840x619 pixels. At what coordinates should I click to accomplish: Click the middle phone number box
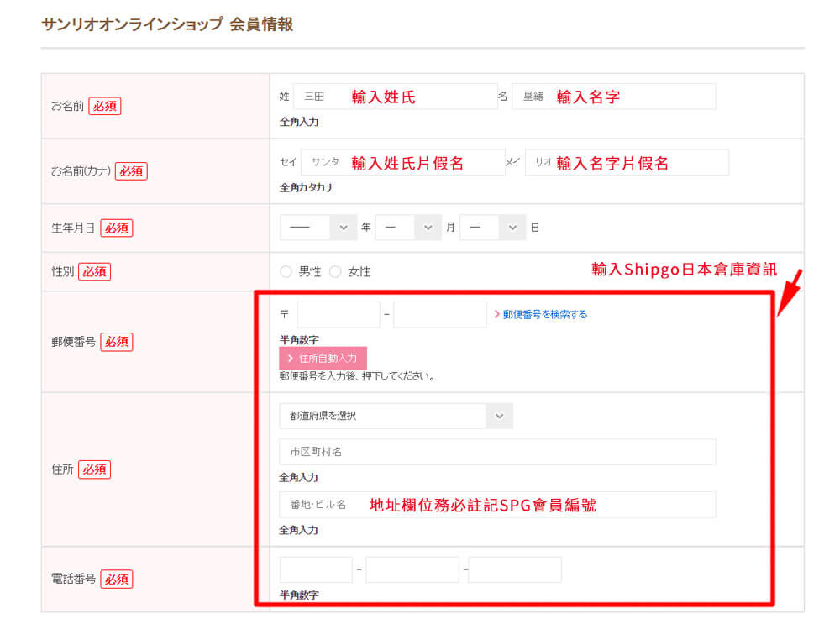tap(412, 569)
